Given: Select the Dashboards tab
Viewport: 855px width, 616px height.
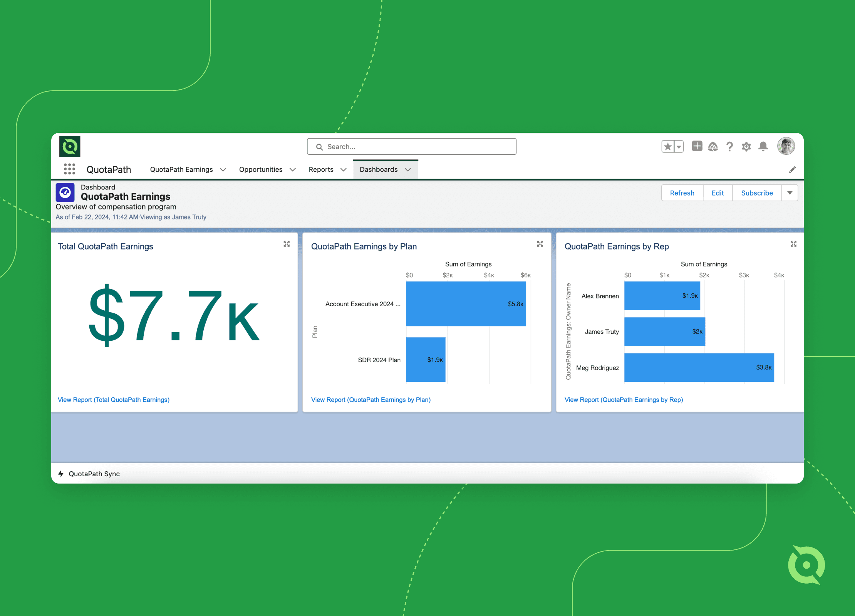Looking at the screenshot, I should [379, 169].
